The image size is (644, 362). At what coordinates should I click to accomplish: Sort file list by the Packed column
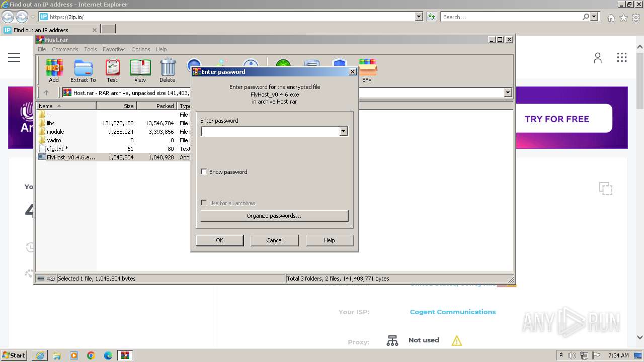(x=156, y=106)
